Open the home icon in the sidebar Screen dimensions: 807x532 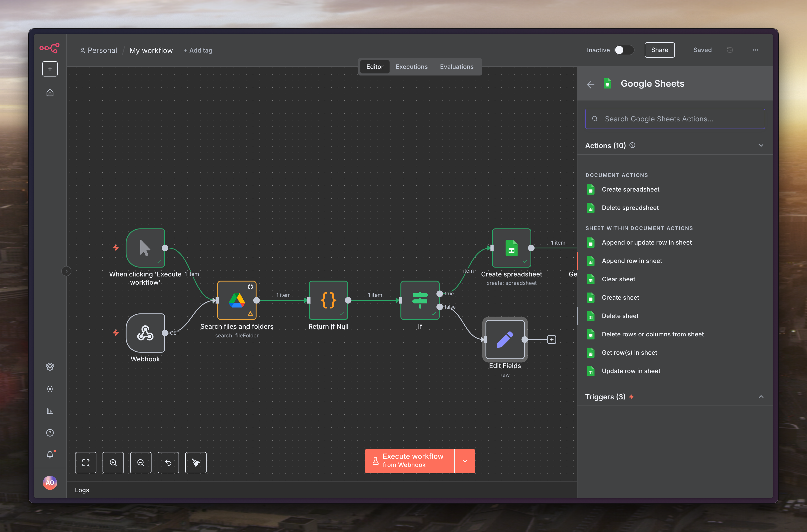pyautogui.click(x=50, y=93)
